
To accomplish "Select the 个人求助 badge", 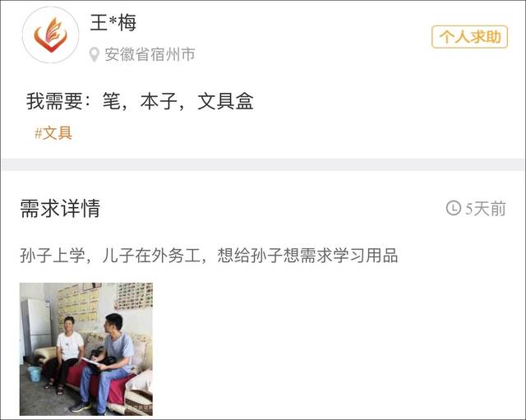I will (x=469, y=36).
